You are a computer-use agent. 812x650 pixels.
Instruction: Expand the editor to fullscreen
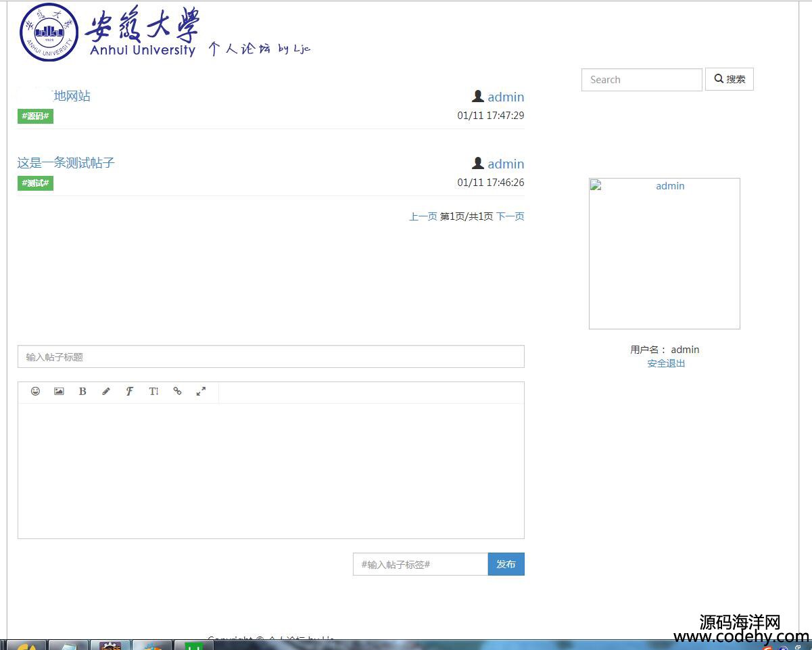click(x=201, y=392)
